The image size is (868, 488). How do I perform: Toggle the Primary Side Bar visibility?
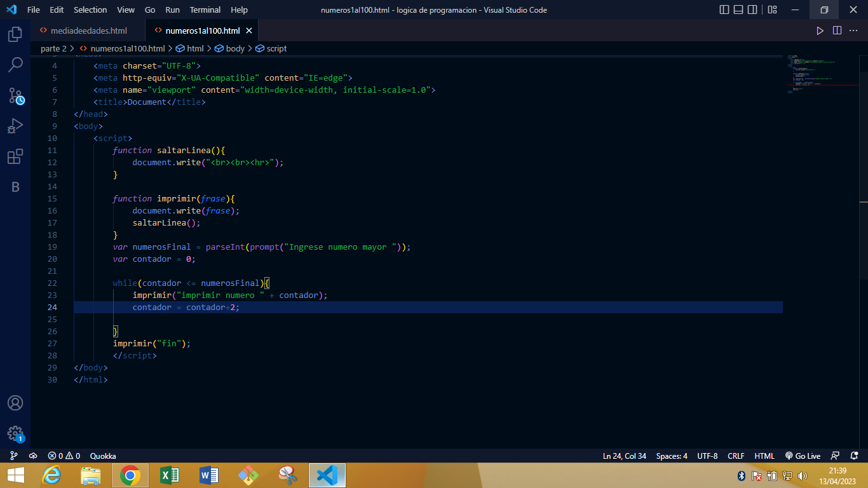pos(724,10)
